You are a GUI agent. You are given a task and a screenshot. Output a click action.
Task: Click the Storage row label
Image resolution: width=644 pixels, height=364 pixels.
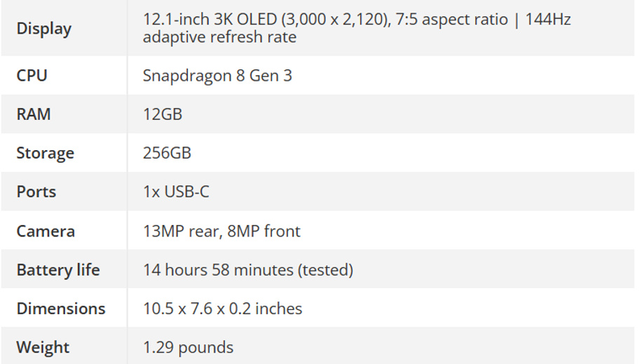coord(45,154)
